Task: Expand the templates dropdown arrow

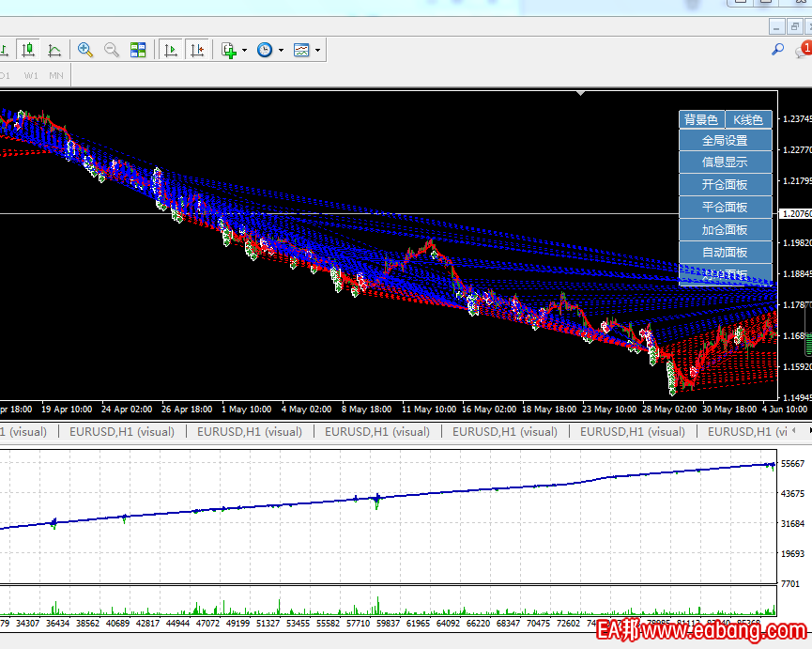Action: (x=317, y=50)
